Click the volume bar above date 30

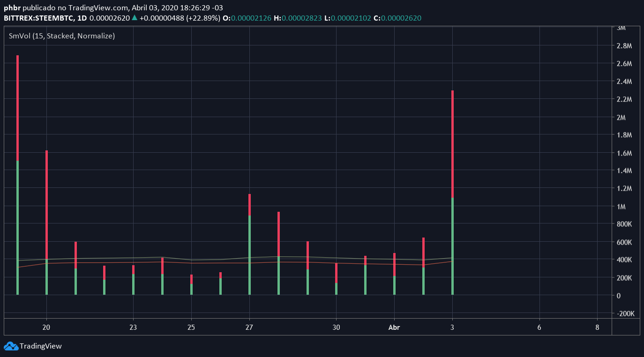pos(336,279)
